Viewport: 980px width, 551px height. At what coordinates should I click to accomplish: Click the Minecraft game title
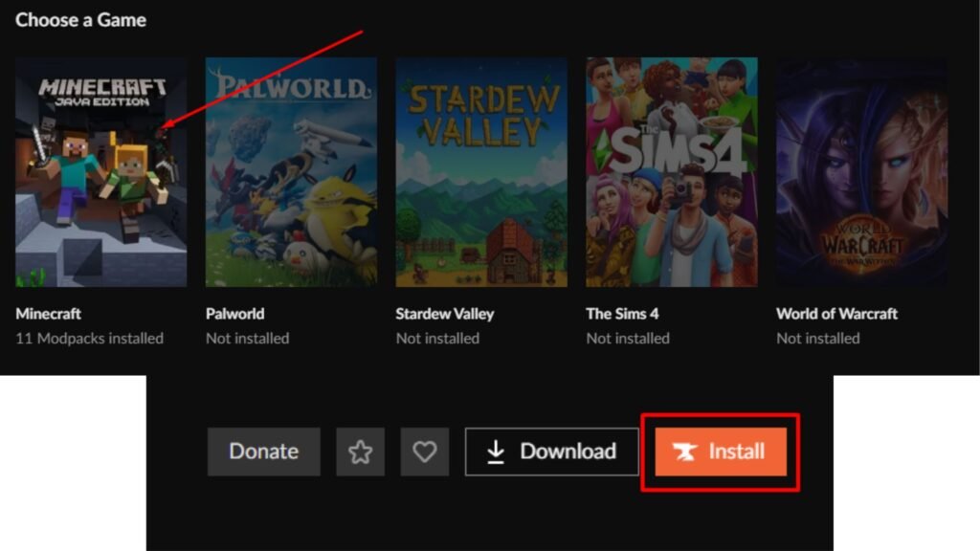click(x=48, y=314)
